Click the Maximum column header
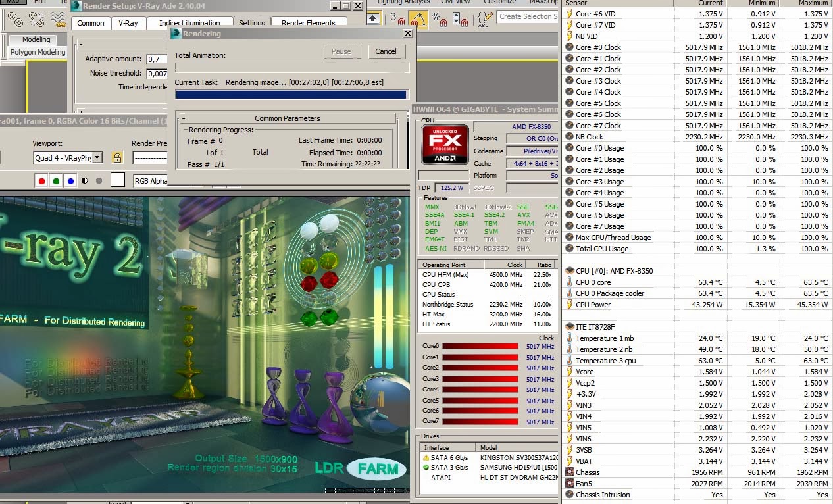This screenshot has height=504, width=833. [807, 3]
